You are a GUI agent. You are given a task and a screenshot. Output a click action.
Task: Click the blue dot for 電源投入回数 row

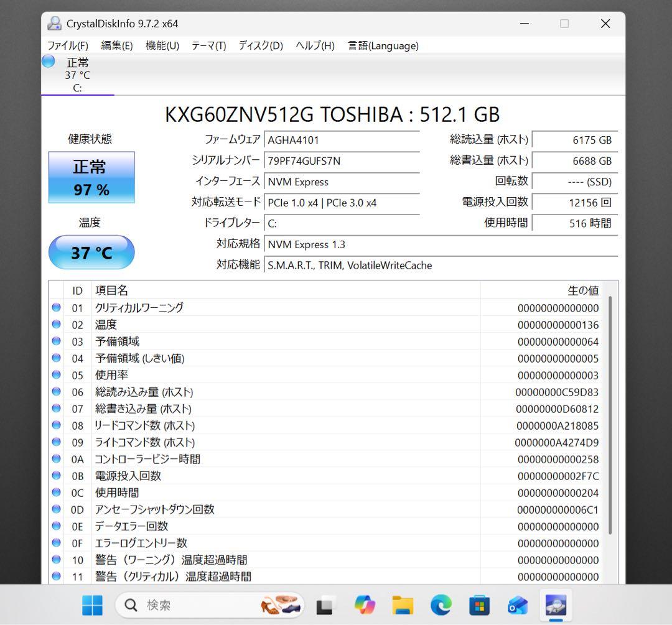coord(56,476)
